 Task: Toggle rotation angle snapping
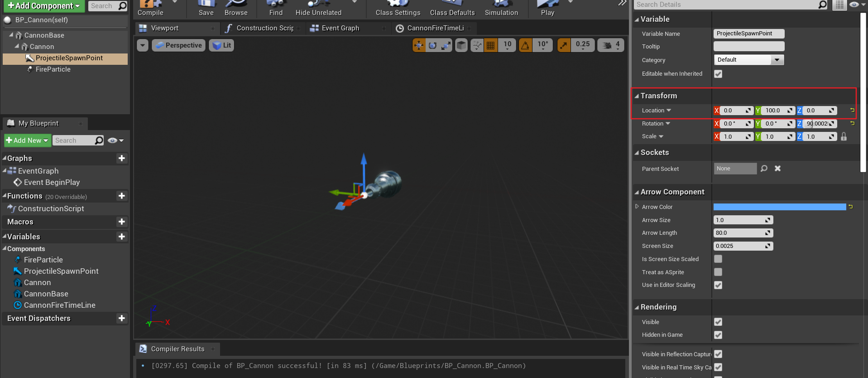[x=525, y=45]
